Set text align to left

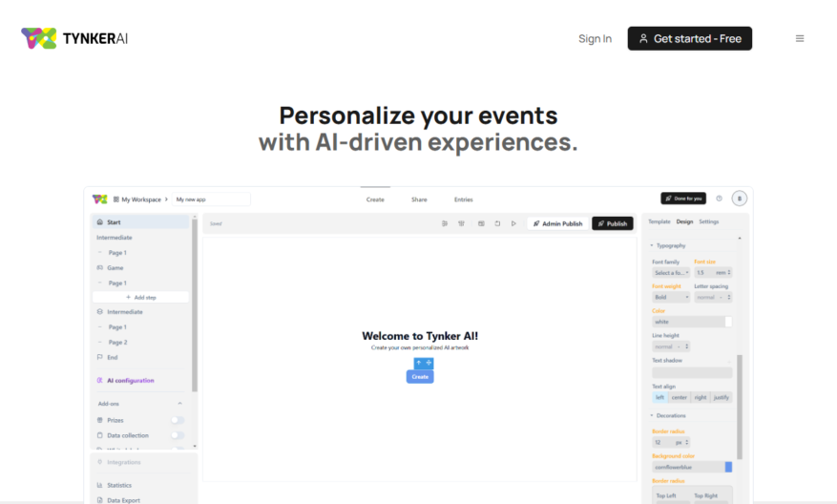point(660,397)
